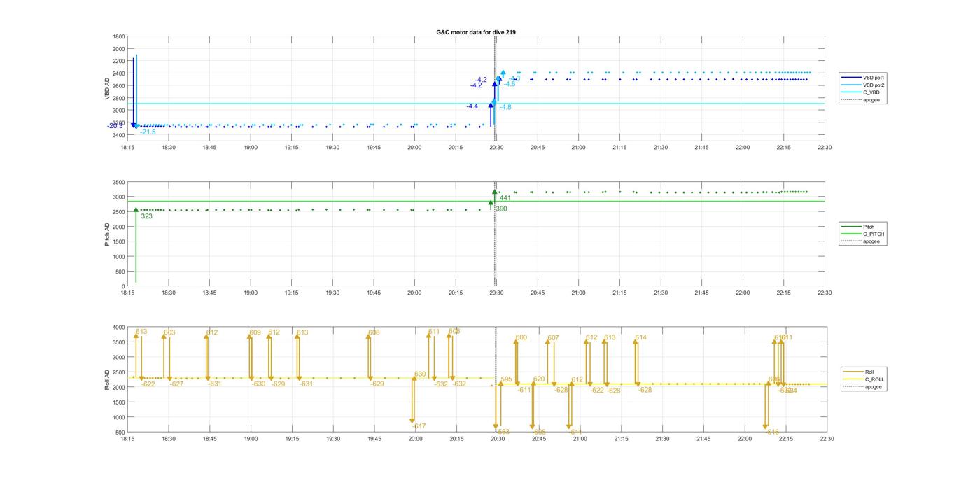Click the "607" roll data label
Image resolution: width=980 pixels, height=485 pixels.
point(554,338)
